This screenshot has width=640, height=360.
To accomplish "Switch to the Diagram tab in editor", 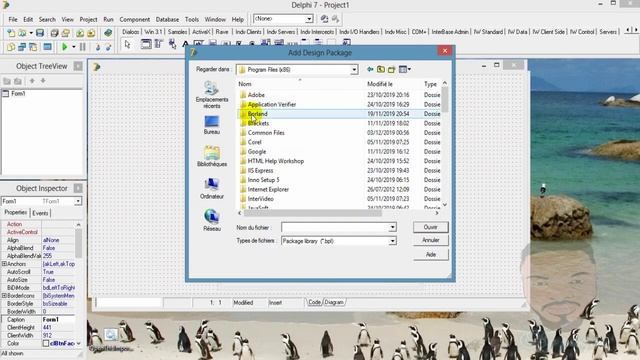I will pyautogui.click(x=334, y=302).
